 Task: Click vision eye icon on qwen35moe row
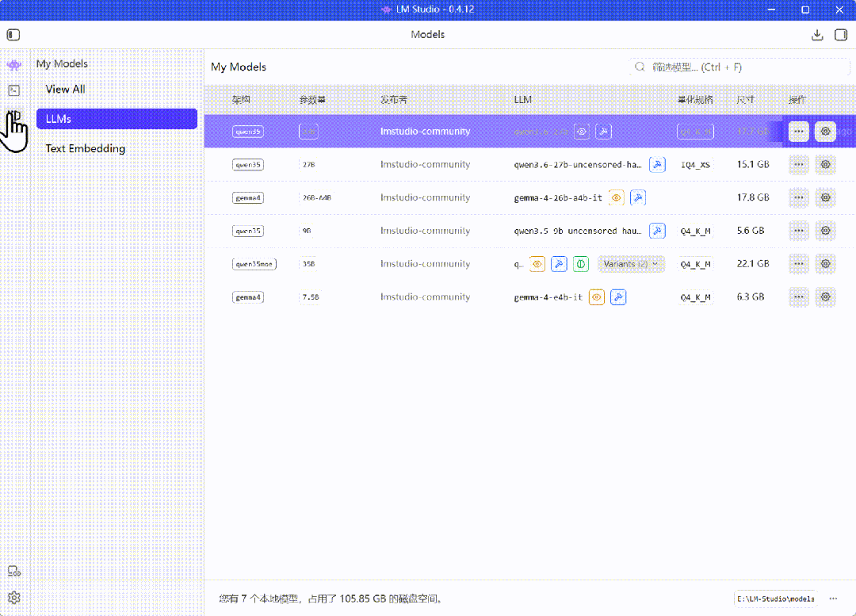pos(537,264)
